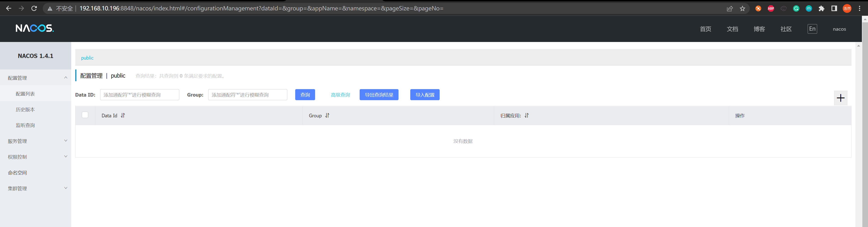The height and width of the screenshot is (227, 868).
Task: Sort table by Data Id column
Action: (x=123, y=115)
